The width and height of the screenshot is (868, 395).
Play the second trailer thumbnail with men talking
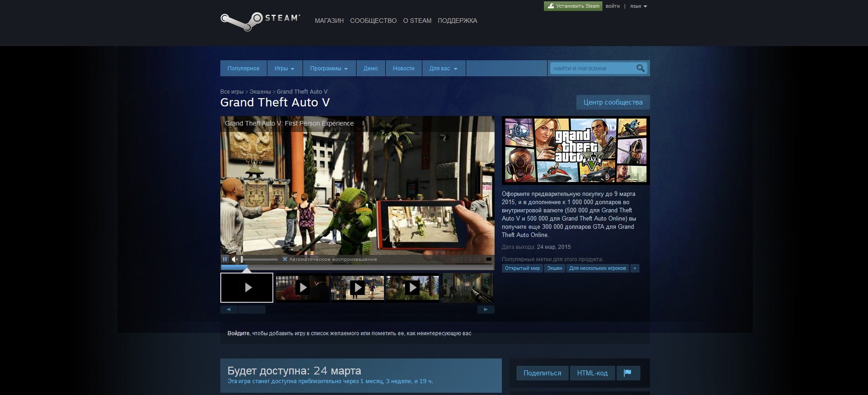tap(302, 288)
